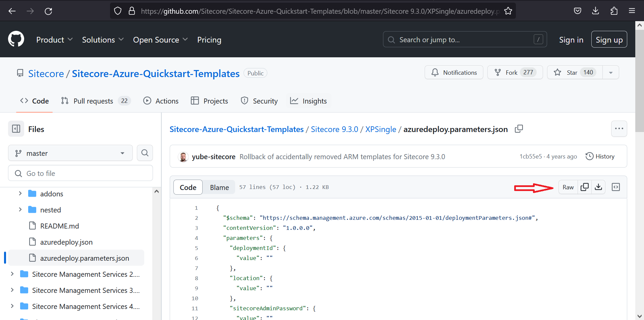Focus the Search or jump to field
The width and height of the screenshot is (644, 320).
465,40
